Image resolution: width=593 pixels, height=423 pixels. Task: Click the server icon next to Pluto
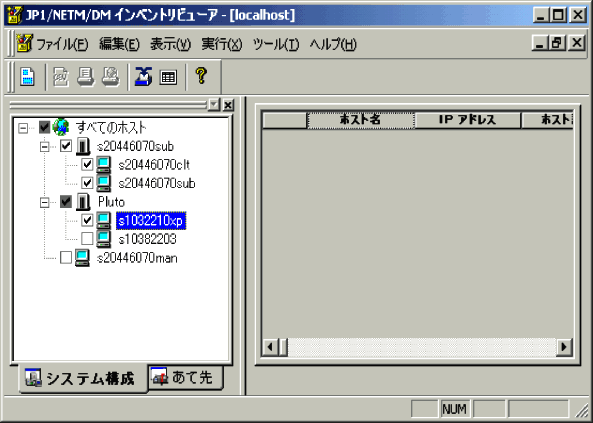83,202
